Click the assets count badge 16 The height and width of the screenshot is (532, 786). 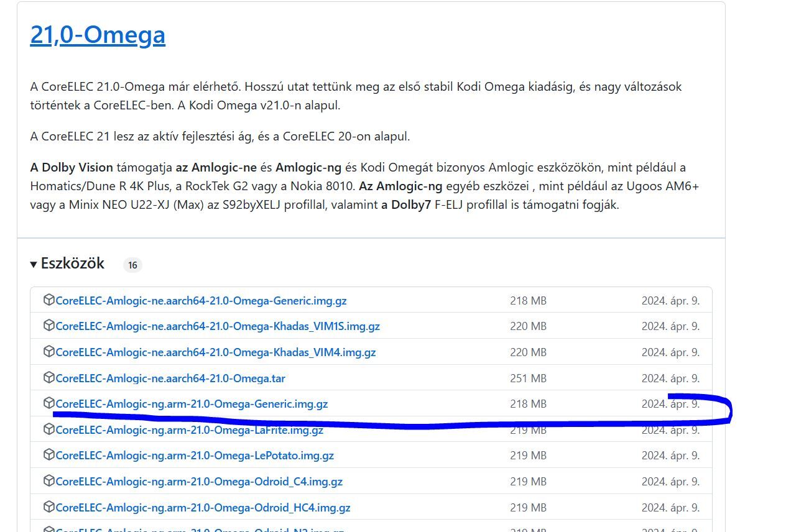click(132, 265)
